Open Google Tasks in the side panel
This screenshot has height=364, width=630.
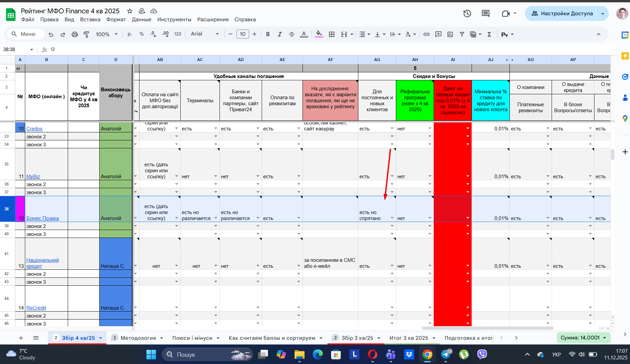[x=625, y=77]
